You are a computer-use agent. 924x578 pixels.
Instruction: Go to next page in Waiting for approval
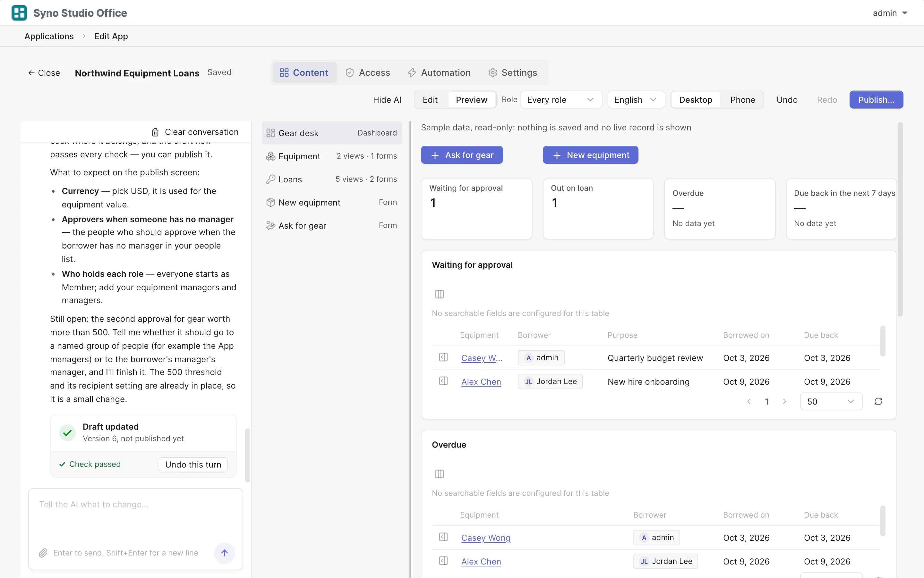[785, 401]
